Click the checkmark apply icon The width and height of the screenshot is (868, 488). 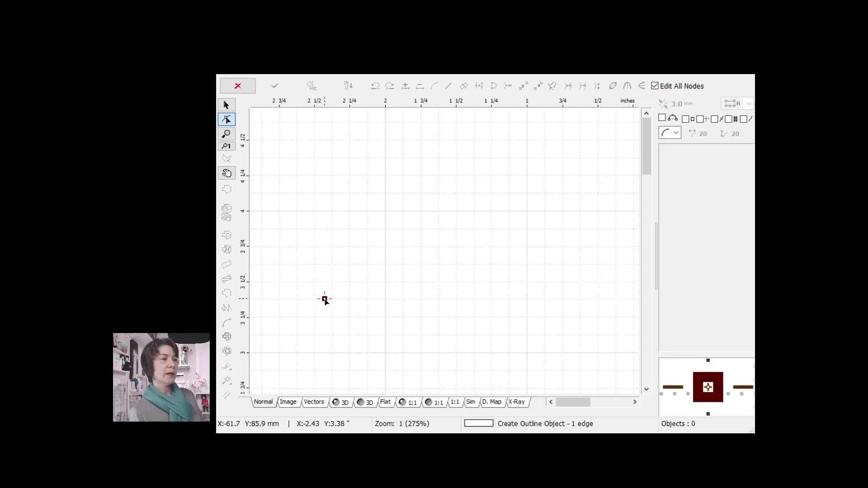click(275, 86)
